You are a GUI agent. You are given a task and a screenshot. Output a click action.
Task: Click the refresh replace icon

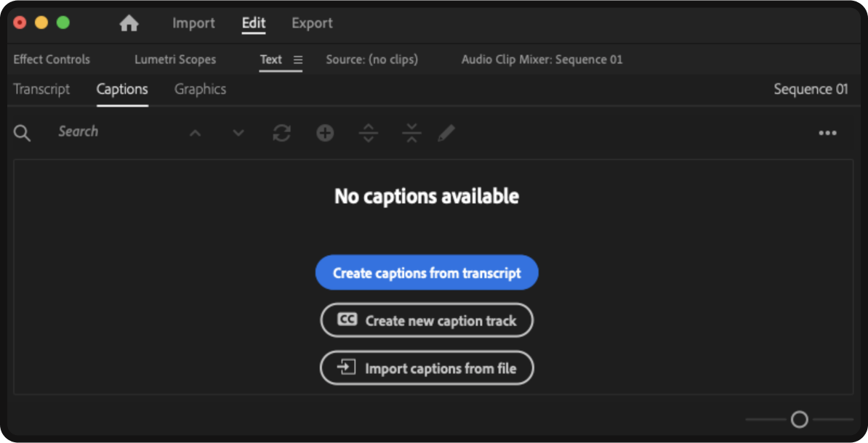(x=281, y=133)
